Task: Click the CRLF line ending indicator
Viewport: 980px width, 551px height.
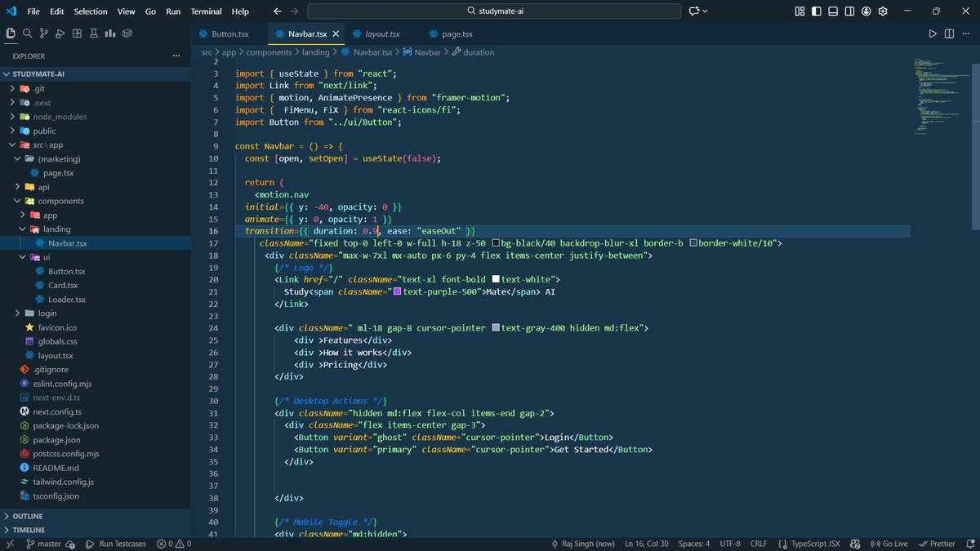Action: point(759,544)
